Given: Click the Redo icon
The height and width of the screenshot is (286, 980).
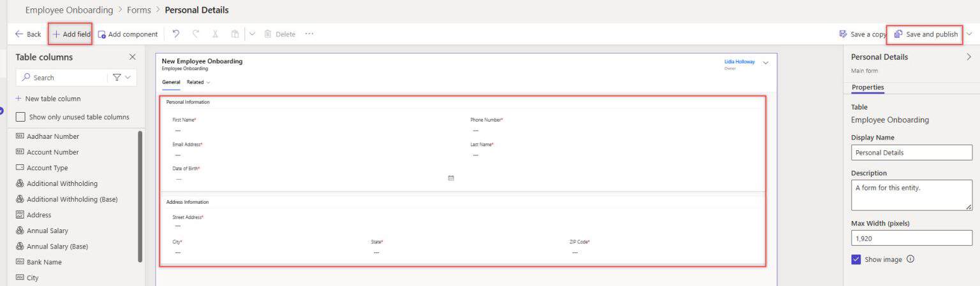Looking at the screenshot, I should (x=196, y=34).
